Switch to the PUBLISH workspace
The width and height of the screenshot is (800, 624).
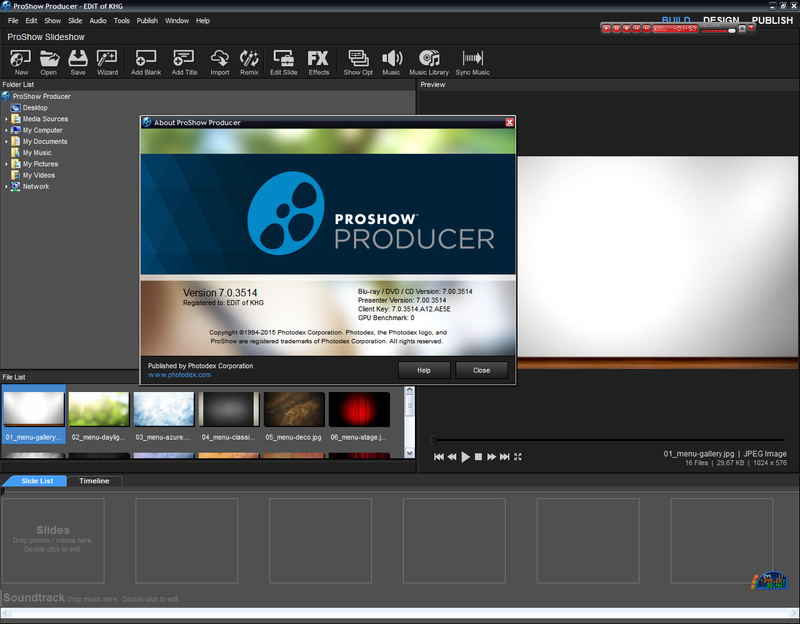772,20
